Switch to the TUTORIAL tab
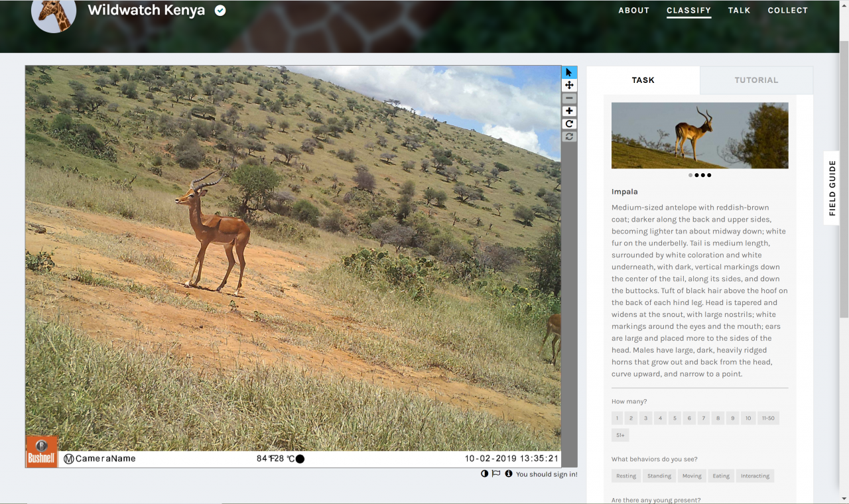This screenshot has height=504, width=849. (756, 80)
